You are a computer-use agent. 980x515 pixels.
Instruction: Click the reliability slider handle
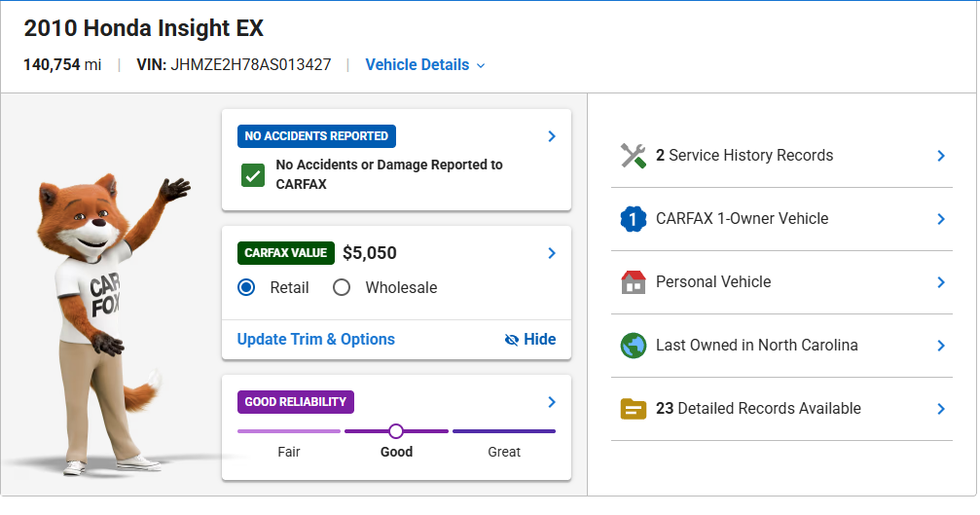point(396,430)
